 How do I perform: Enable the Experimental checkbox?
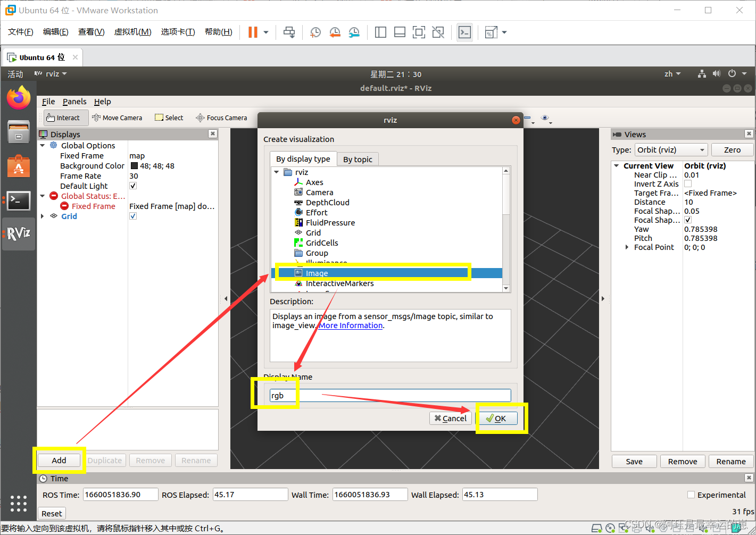691,495
